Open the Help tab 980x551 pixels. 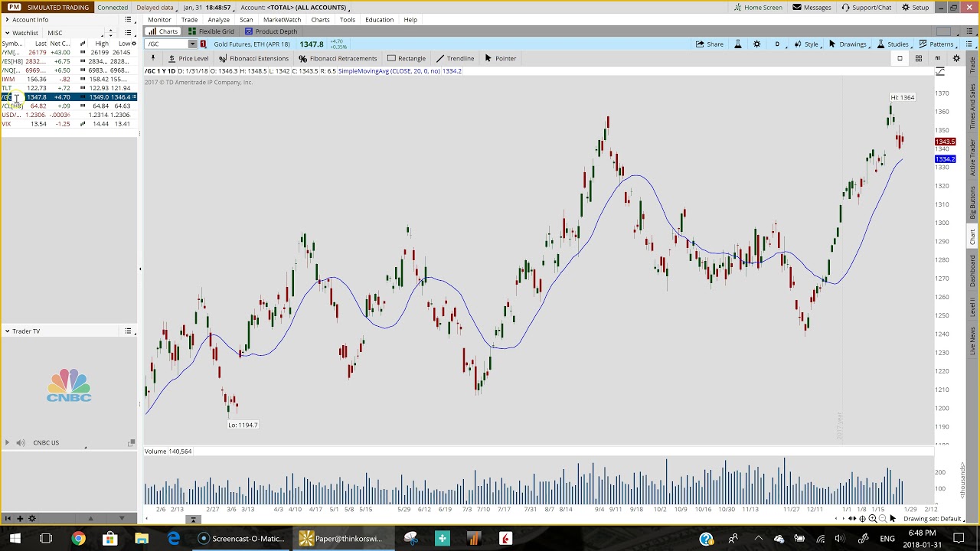tap(410, 20)
